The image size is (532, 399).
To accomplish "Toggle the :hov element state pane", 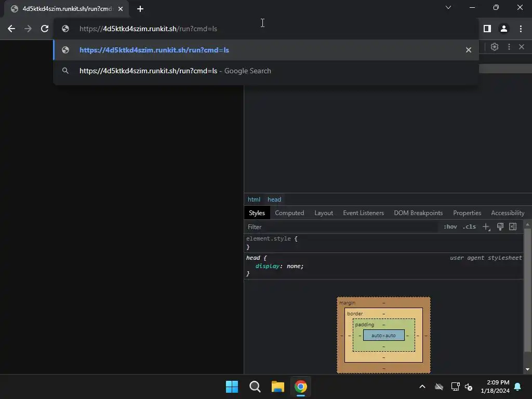I will (450, 227).
